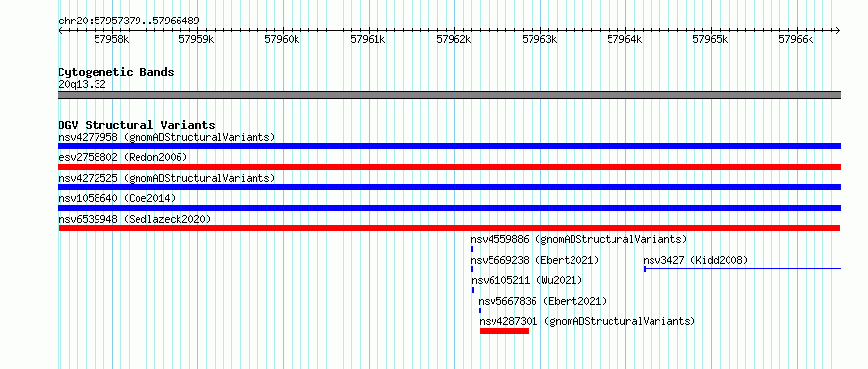This screenshot has height=369, width=868.
Task: Click the nsv5667836 Ebert2021 label
Action: pos(542,301)
